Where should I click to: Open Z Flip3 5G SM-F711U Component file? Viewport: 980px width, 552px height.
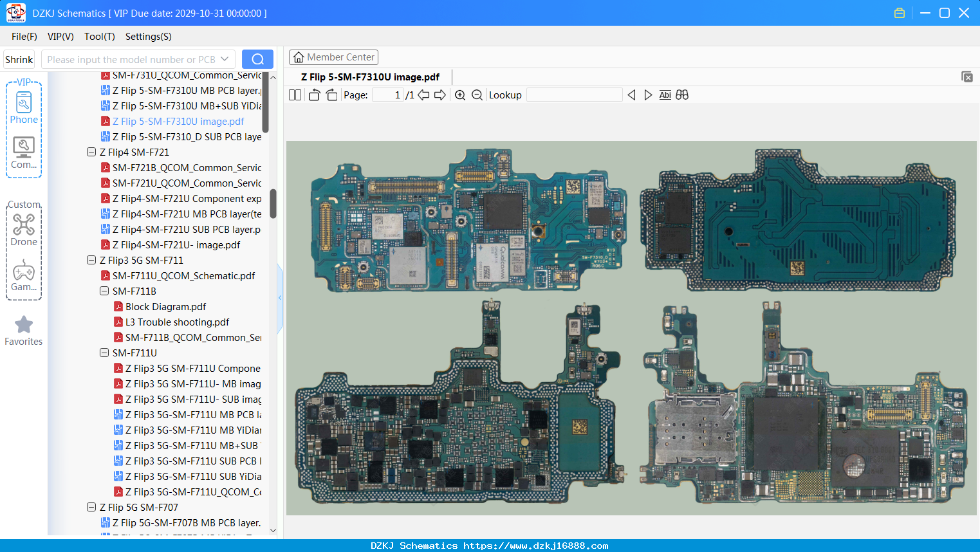188,369
